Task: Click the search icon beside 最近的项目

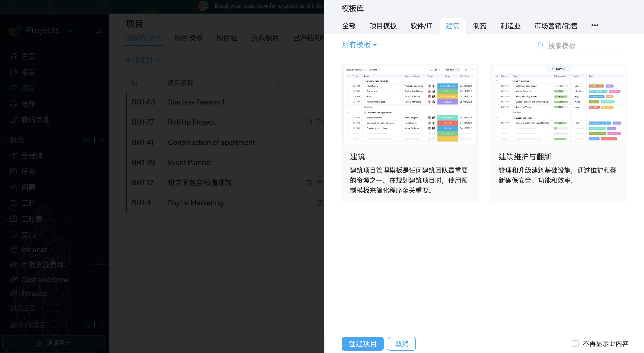Action: (x=102, y=325)
